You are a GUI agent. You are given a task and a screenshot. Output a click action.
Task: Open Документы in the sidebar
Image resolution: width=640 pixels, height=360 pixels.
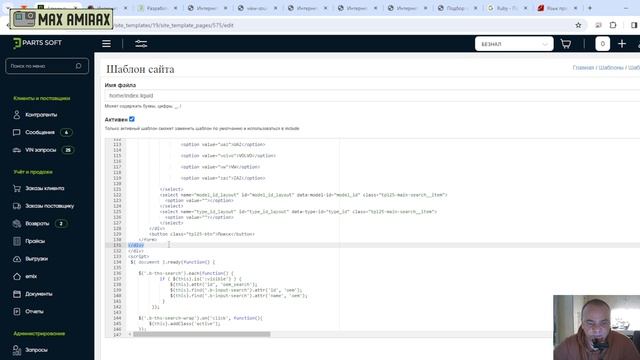(38, 293)
